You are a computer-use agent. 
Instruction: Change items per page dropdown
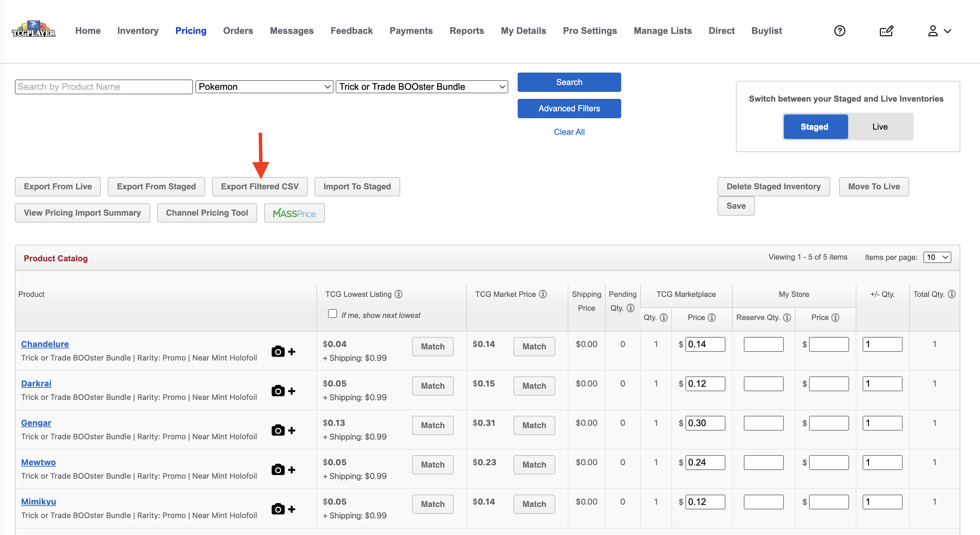point(937,257)
